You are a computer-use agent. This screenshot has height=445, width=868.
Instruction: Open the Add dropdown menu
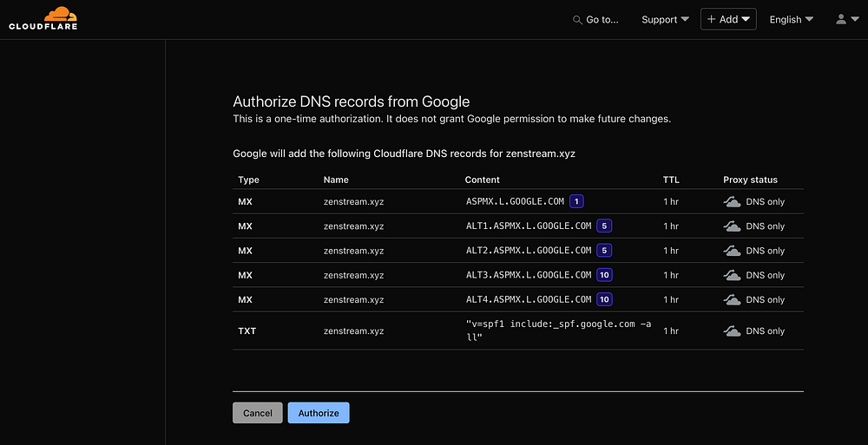point(728,19)
